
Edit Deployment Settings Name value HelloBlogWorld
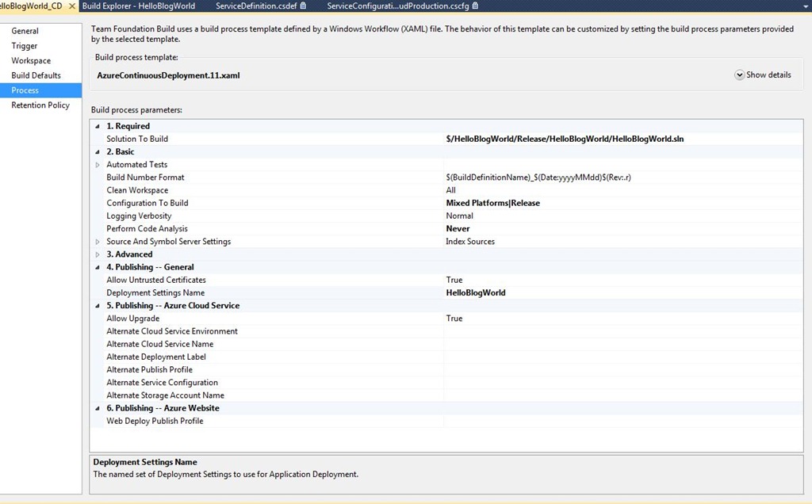click(476, 292)
